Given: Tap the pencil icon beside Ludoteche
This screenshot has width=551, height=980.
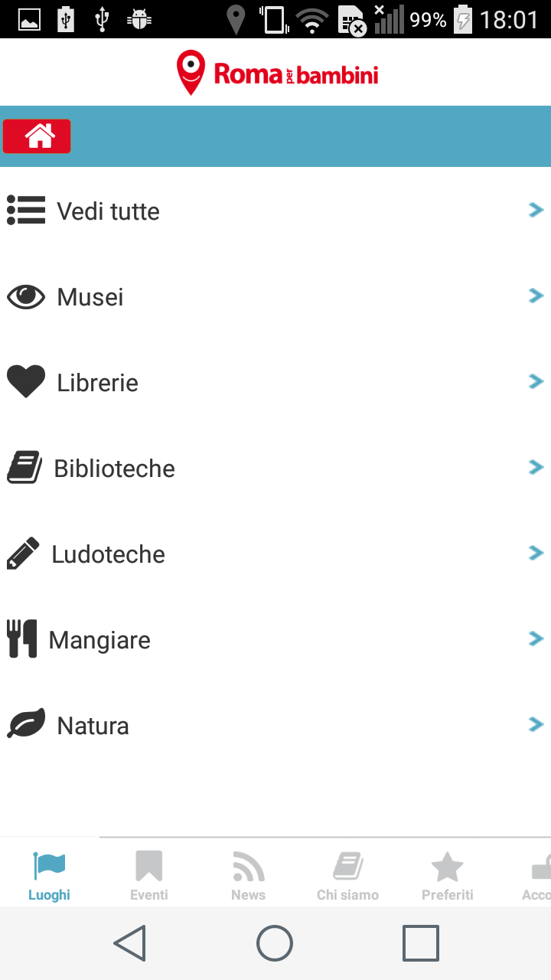Looking at the screenshot, I should [23, 554].
